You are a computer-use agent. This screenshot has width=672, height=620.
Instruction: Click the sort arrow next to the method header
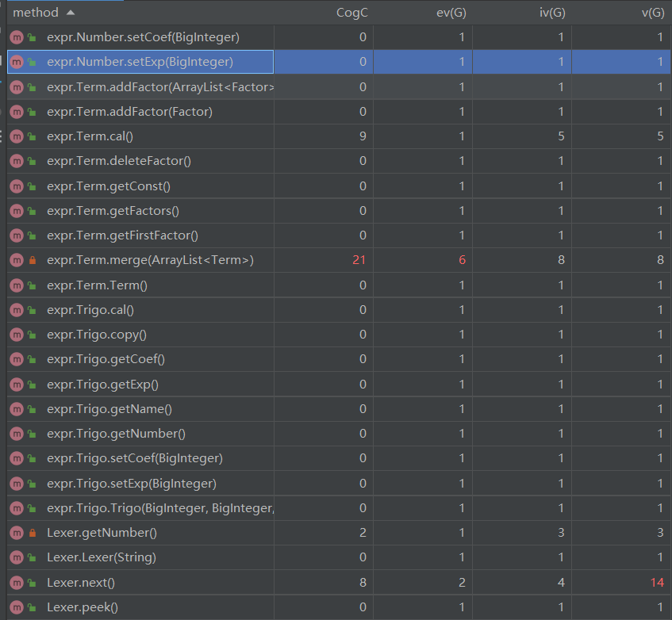(71, 13)
